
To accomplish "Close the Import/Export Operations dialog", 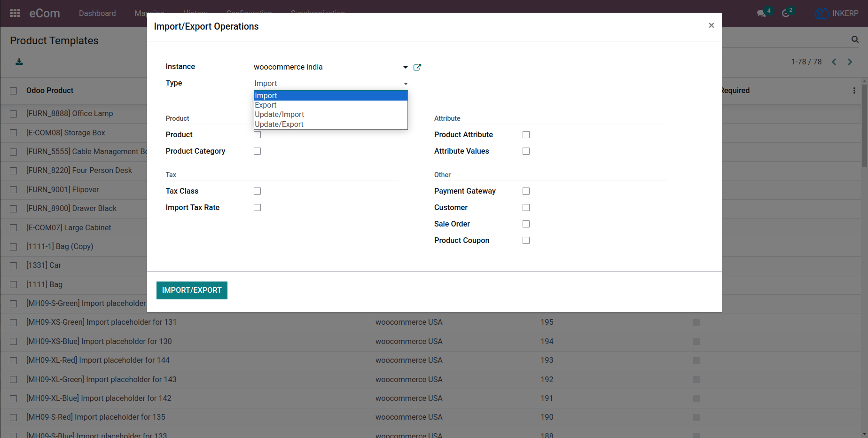I will (712, 25).
